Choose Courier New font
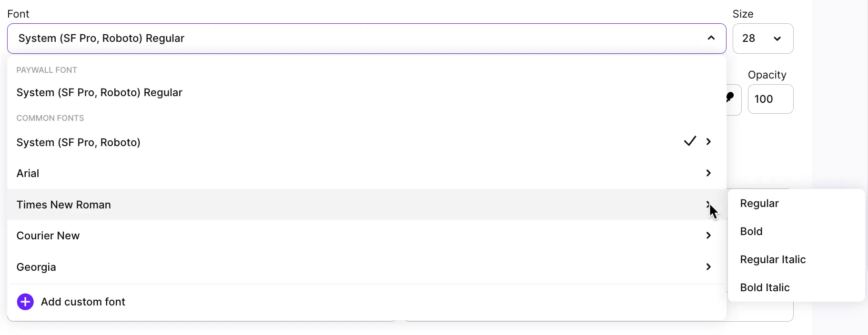 (x=48, y=236)
